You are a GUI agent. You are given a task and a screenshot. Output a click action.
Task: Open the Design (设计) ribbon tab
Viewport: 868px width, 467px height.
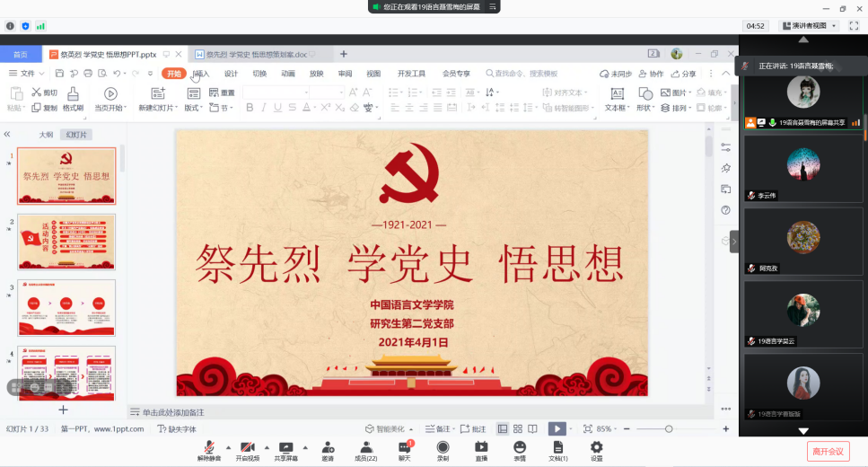[231, 74]
